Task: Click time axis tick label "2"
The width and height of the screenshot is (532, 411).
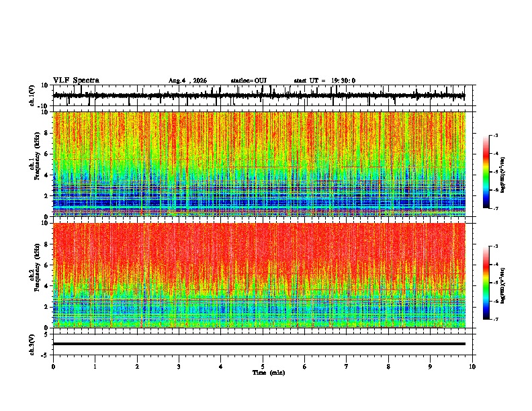Action: tap(137, 367)
